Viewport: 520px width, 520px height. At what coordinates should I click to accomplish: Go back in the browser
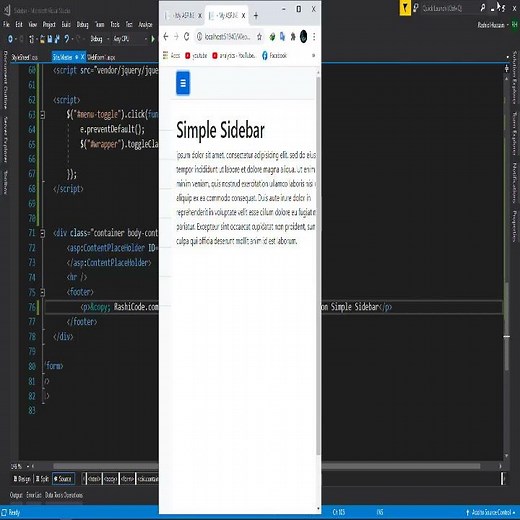(166, 37)
